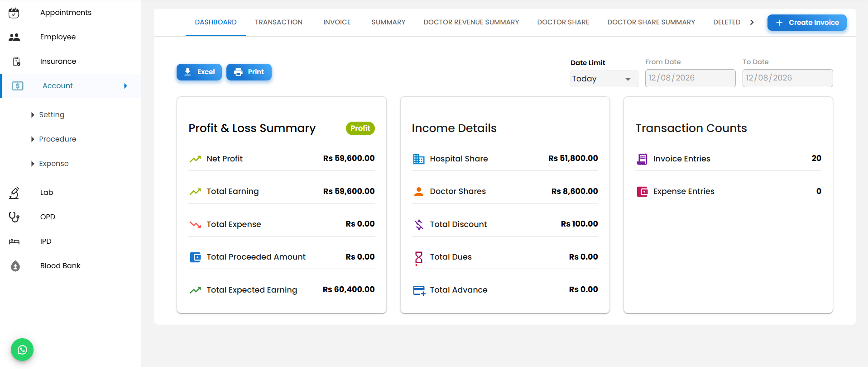
Task: Click the Blood Bank drop icon
Action: pyautogui.click(x=15, y=266)
